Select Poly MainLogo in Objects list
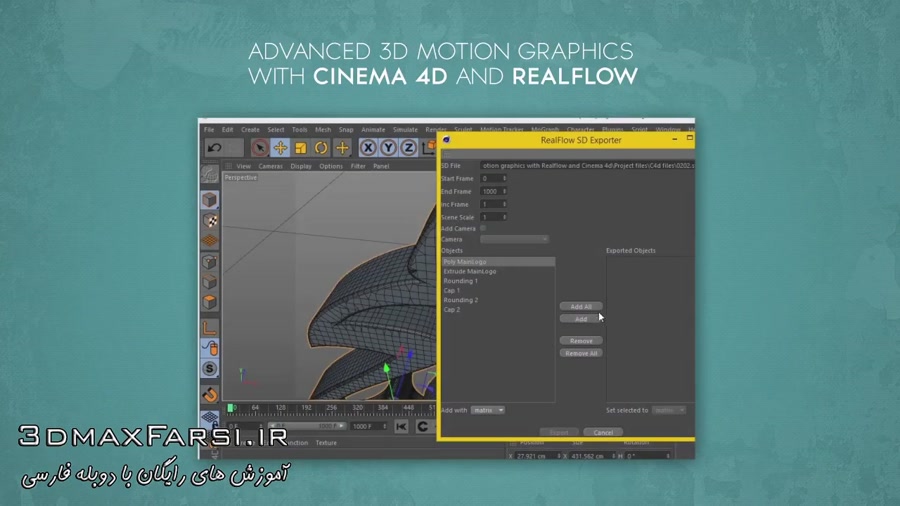This screenshot has height=506, width=900. tap(498, 262)
